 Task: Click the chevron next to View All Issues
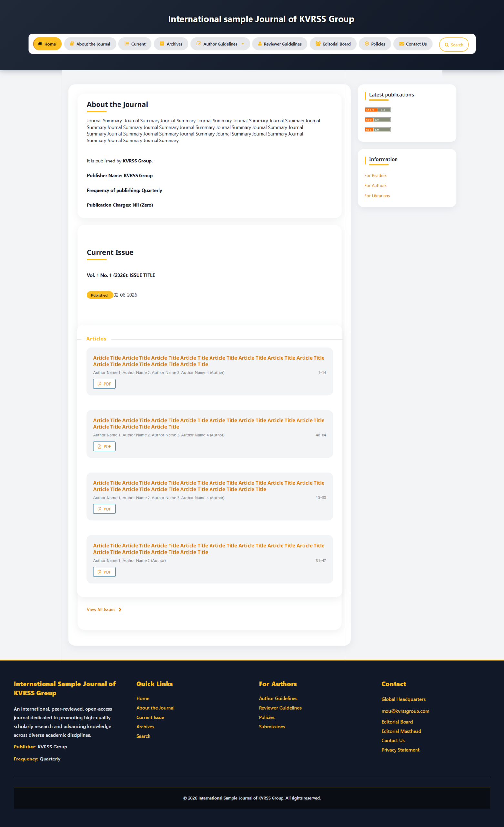coord(120,610)
